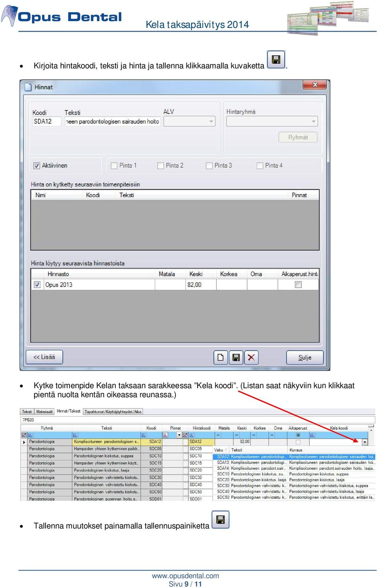Tick the Pinta 4 checkbox
This screenshot has height=588, width=377.
[260, 166]
